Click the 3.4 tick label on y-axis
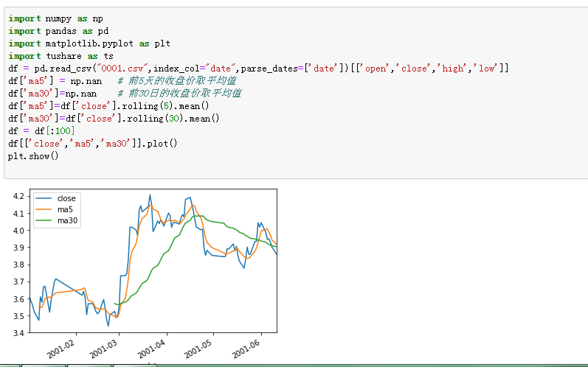588x367 pixels. [x=18, y=333]
